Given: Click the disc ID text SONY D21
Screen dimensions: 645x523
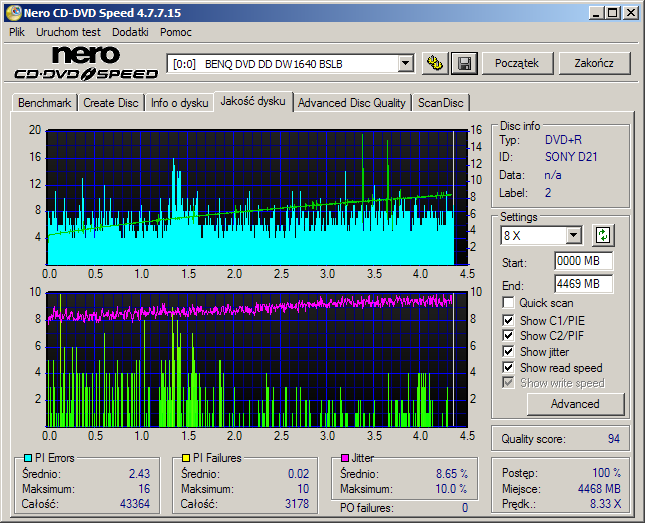Looking at the screenshot, I should [571, 157].
